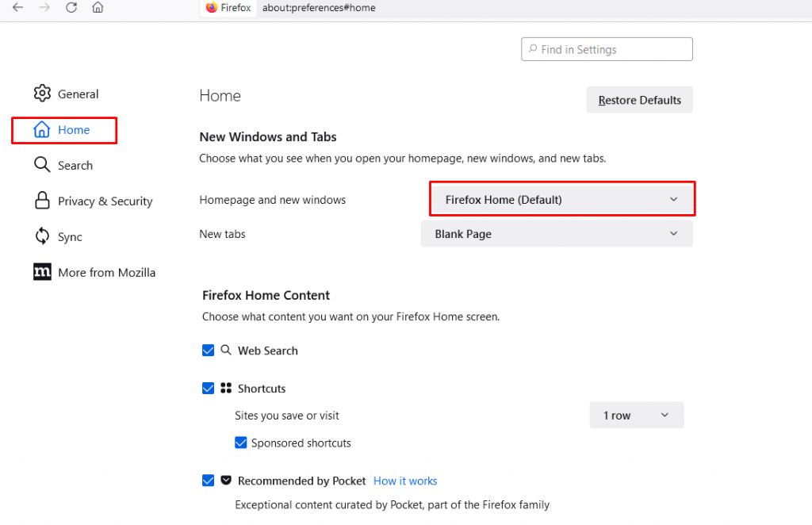The height and width of the screenshot is (525, 812).
Task: Click the 'New tabs' label
Action: (222, 234)
